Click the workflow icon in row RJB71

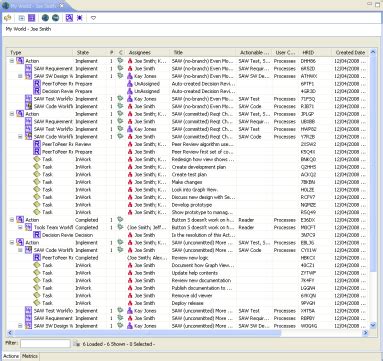pyautogui.click(x=29, y=106)
